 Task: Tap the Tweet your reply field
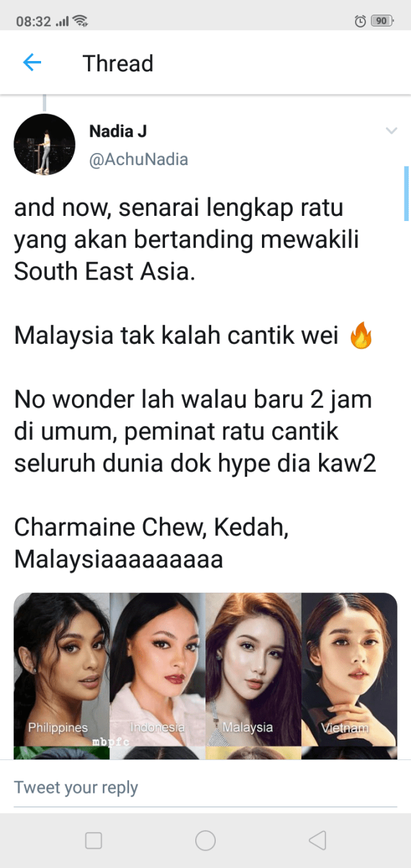[205, 788]
